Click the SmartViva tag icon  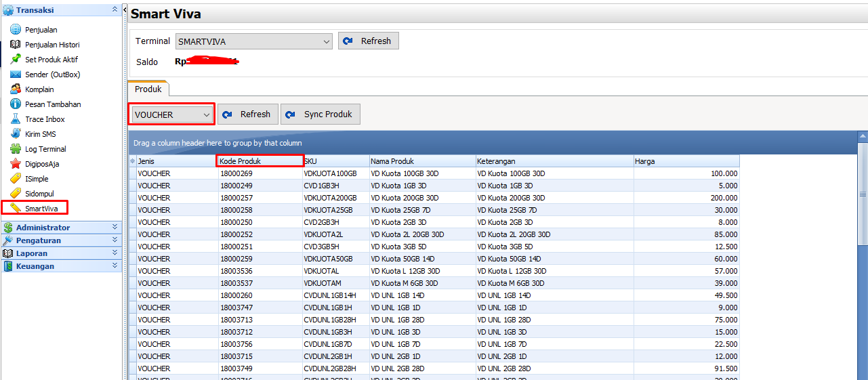pyautogui.click(x=15, y=209)
